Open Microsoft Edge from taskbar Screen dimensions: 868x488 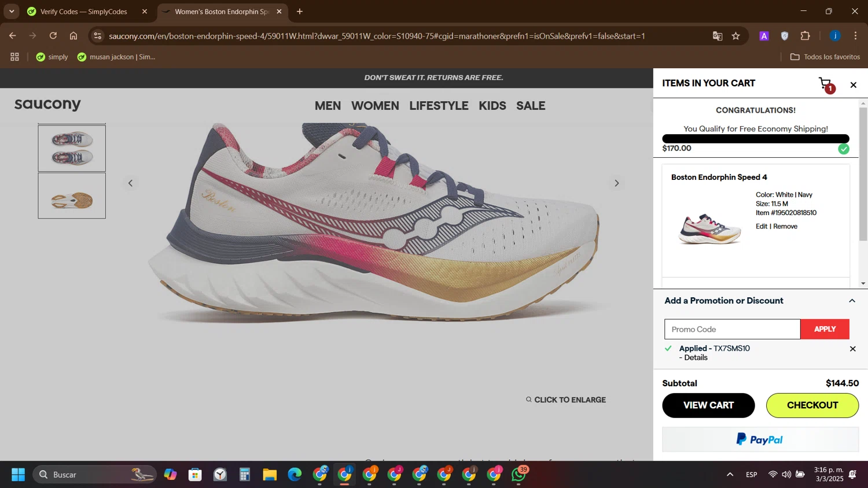[x=295, y=475]
